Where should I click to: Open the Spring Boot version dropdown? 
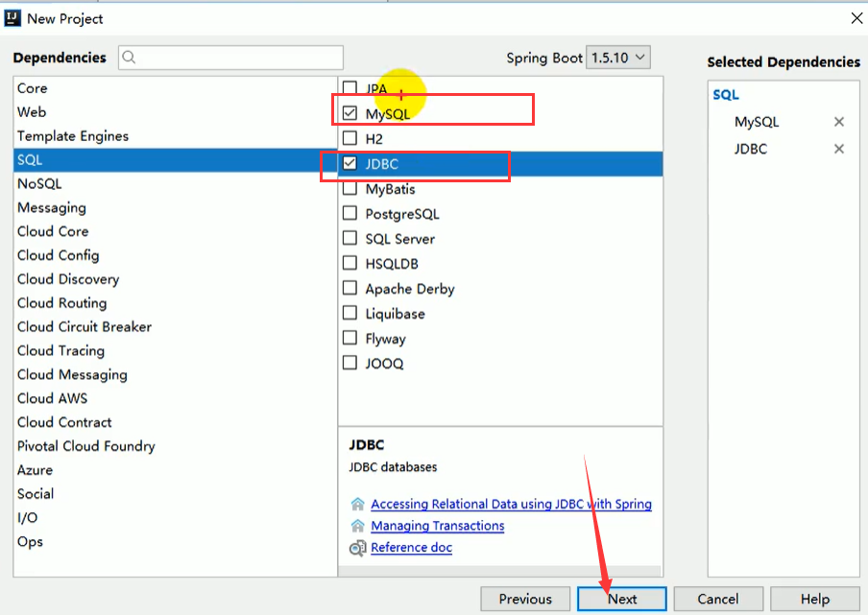click(x=617, y=57)
